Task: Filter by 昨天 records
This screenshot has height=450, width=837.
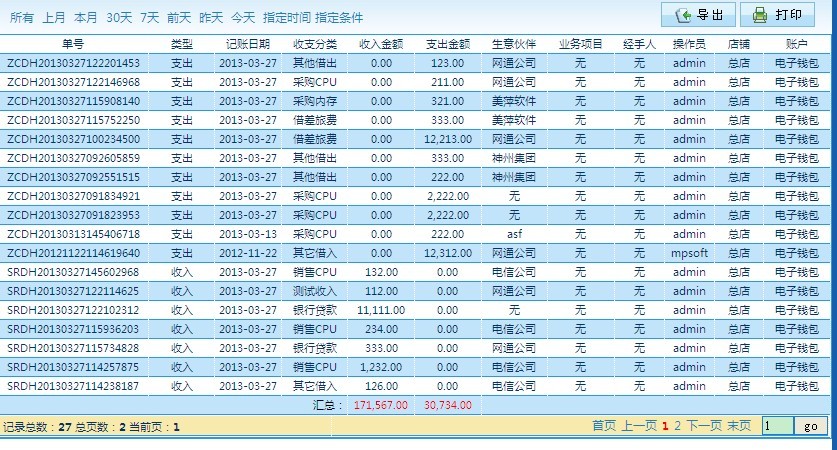Action: [x=211, y=18]
